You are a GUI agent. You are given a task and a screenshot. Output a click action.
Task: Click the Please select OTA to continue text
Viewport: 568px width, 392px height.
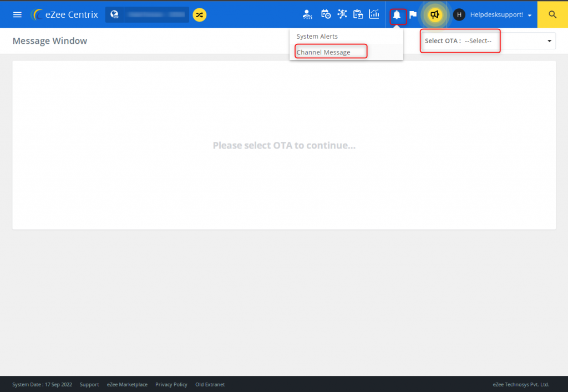click(284, 145)
